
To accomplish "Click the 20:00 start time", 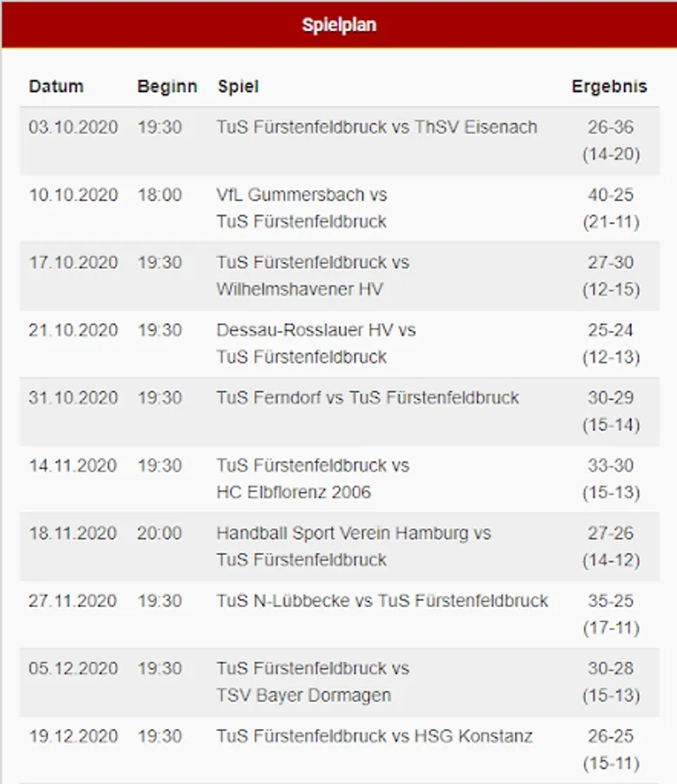I will click(x=159, y=533).
